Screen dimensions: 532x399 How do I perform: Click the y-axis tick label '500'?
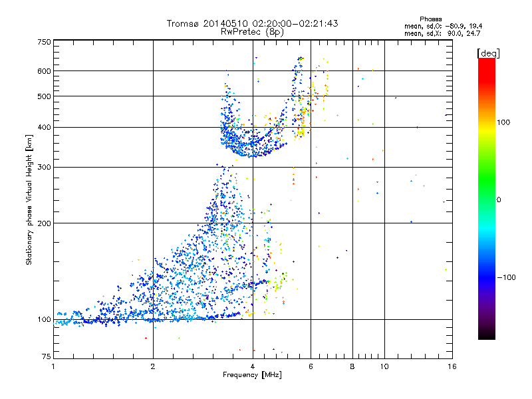click(45, 96)
